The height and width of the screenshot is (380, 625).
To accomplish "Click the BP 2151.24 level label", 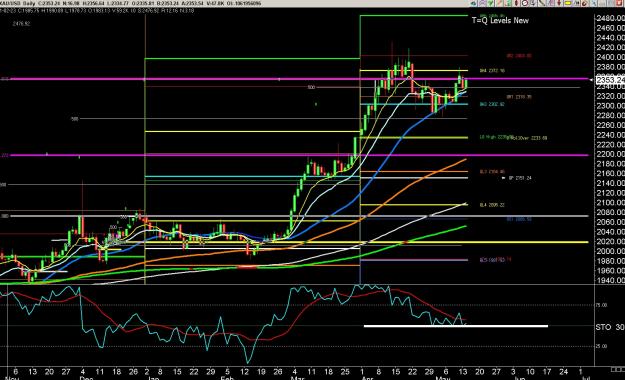I will 520,178.
